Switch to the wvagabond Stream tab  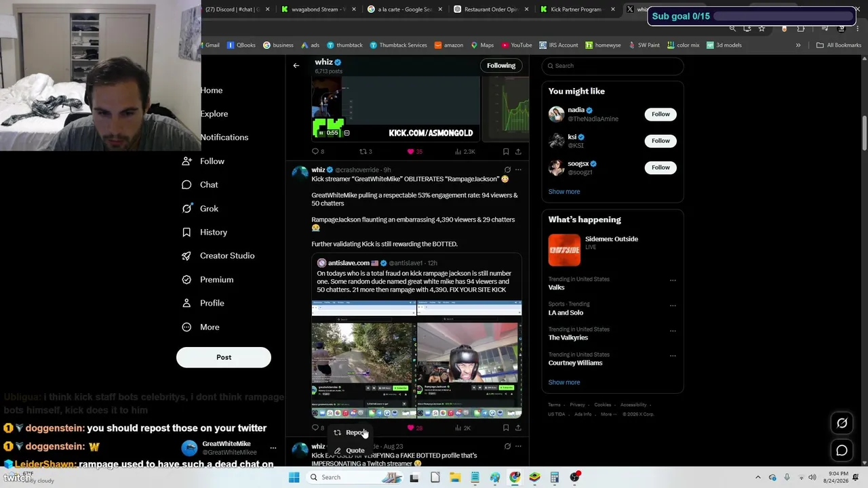[318, 9]
